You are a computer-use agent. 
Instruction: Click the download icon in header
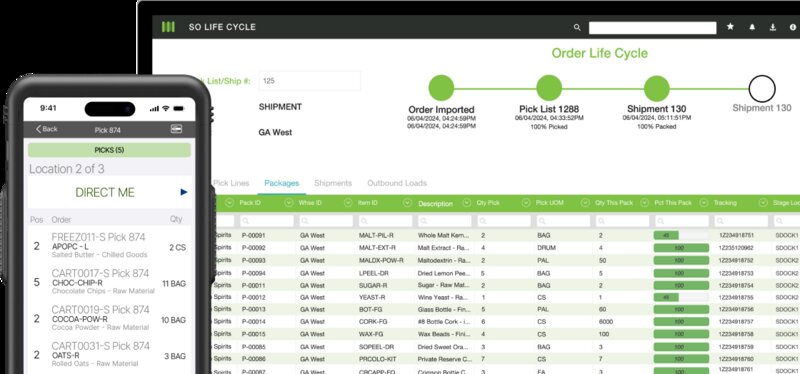point(773,28)
